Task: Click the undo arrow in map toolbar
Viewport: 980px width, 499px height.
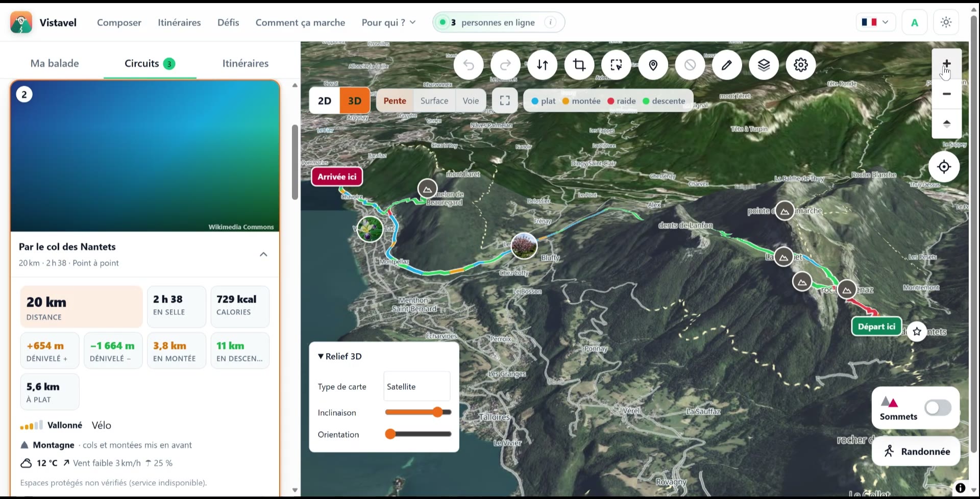Action: [469, 65]
